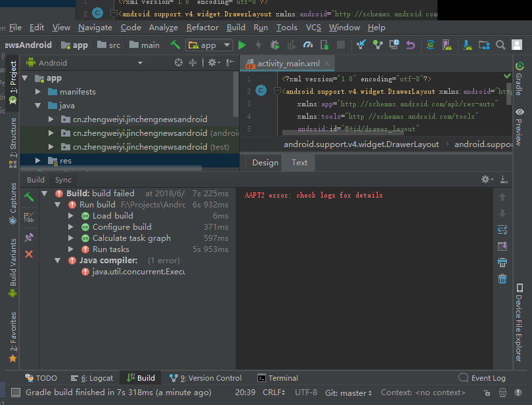Screen dimensions: 532x405
Task: Click the tool window quick-access icon bottom-left
Action: [15, 393]
